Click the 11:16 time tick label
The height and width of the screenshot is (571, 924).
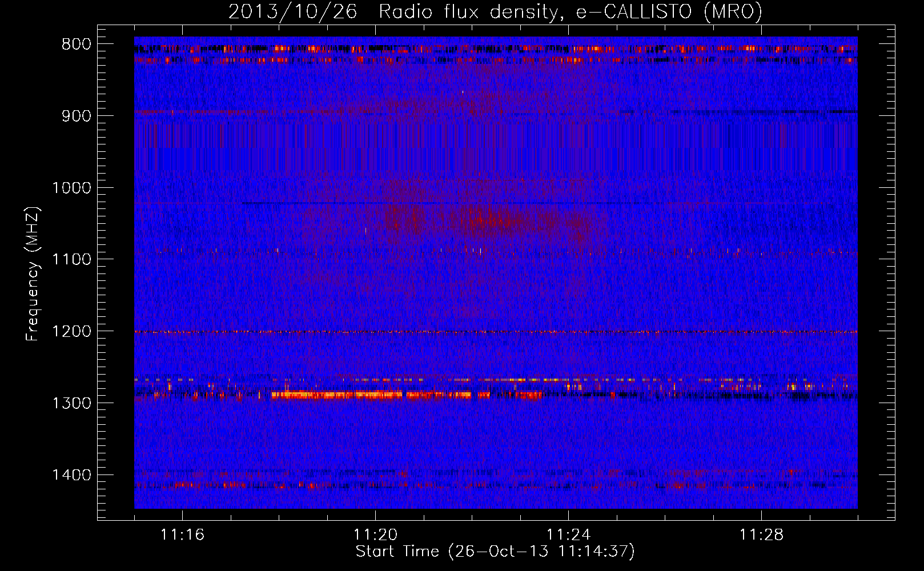(182, 534)
